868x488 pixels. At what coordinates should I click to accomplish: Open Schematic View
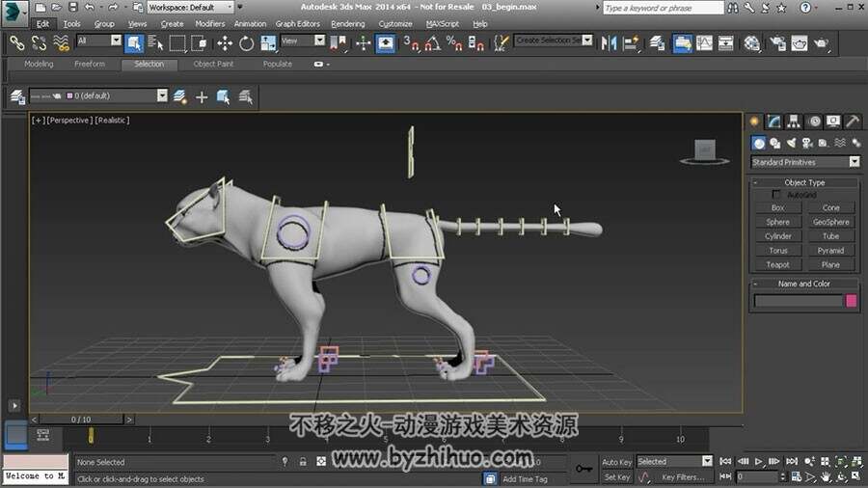click(725, 42)
